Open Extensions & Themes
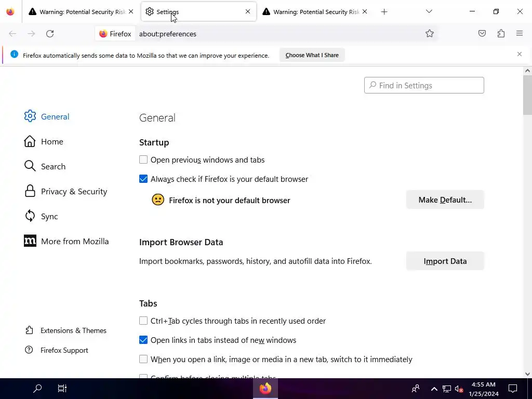The height and width of the screenshot is (399, 532). [x=66, y=330]
